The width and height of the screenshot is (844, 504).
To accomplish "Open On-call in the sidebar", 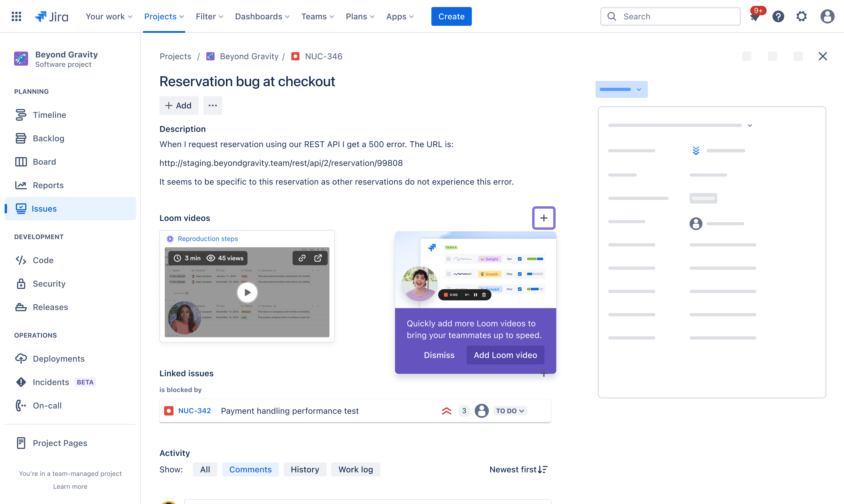I will (70, 406).
